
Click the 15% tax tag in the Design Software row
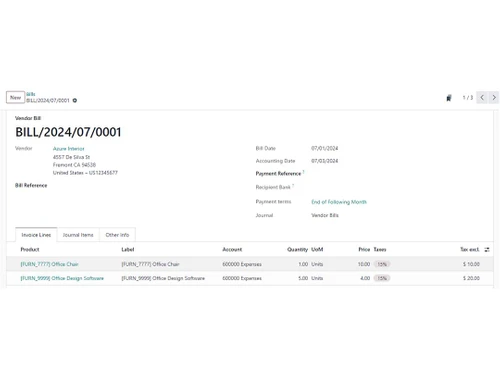382,278
